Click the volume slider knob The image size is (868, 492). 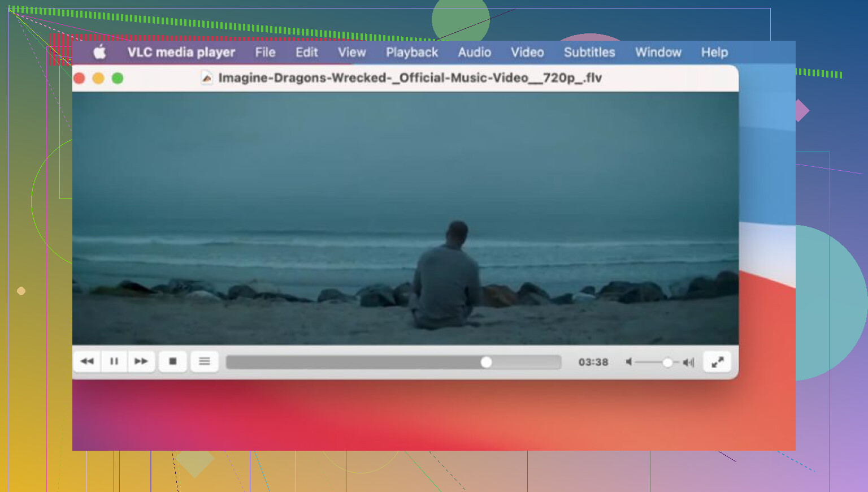click(x=667, y=362)
